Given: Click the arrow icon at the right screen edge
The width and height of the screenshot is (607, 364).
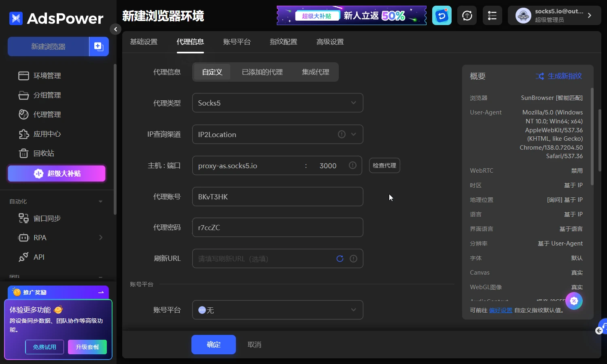Looking at the screenshot, I should point(599,331).
